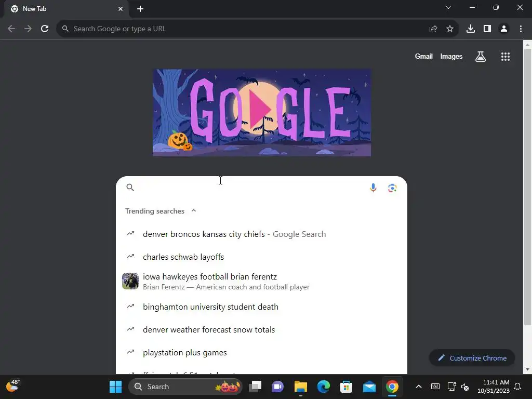Click the Brian Ferentz thumbnail image
Screen dimensions: 532x399
[130, 281]
